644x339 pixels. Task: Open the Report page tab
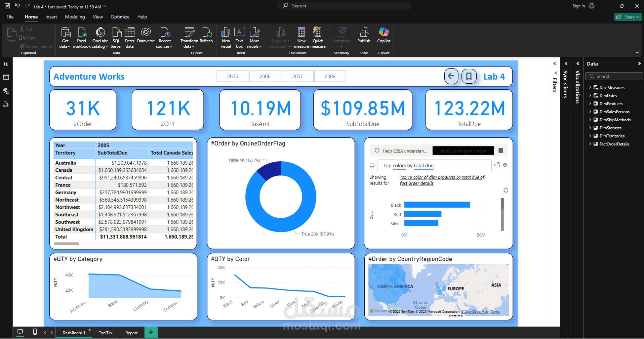coord(131,333)
